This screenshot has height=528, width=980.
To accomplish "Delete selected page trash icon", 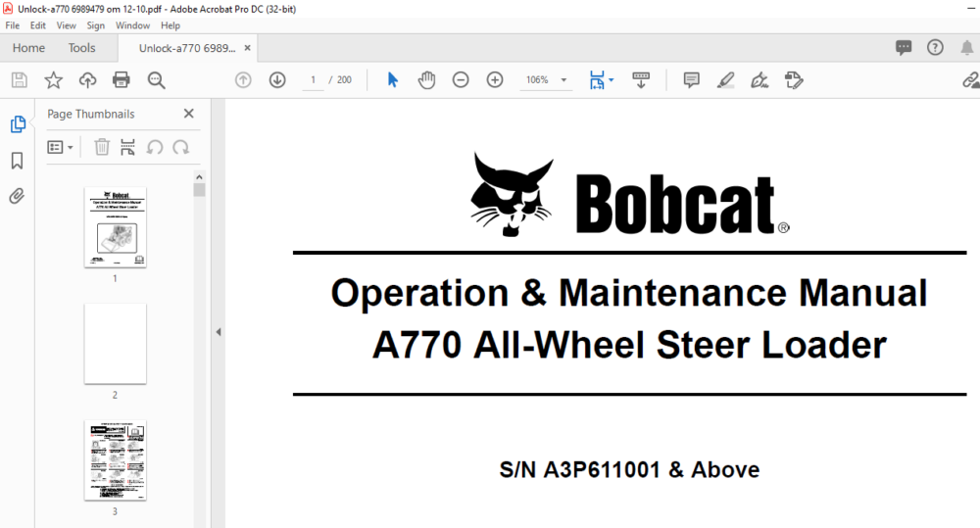I will click(102, 148).
